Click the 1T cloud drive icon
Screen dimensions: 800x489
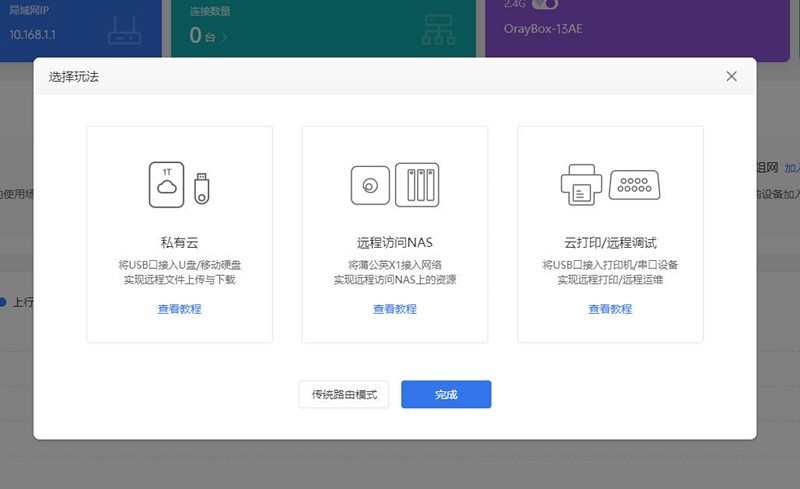[x=166, y=184]
